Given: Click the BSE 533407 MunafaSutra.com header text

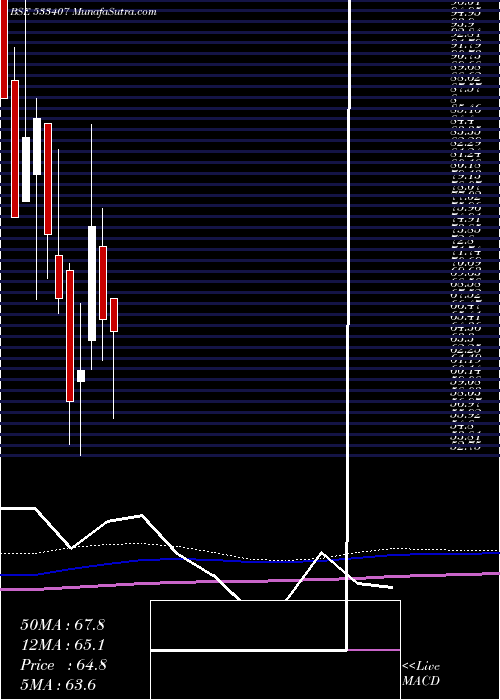Looking at the screenshot, I should pyautogui.click(x=83, y=12).
